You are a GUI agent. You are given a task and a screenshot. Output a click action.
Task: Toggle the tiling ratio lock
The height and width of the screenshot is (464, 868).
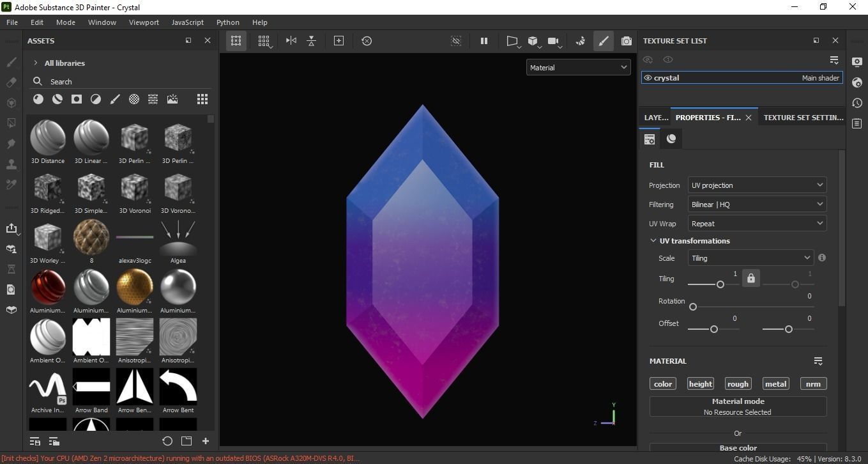(751, 279)
